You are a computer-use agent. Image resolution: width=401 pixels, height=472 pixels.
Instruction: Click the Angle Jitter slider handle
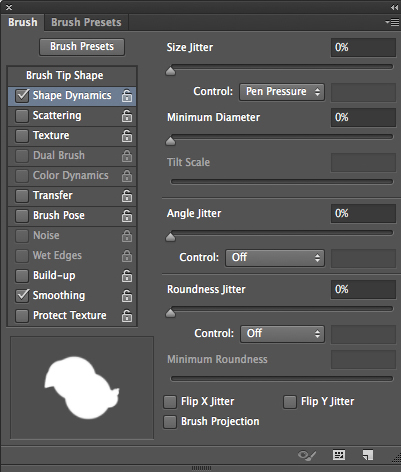click(170, 237)
